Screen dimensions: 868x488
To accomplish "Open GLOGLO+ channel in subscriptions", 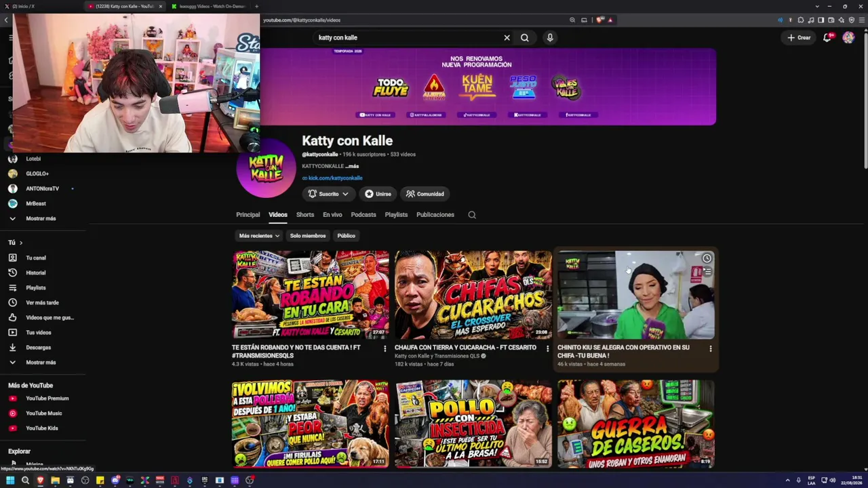I will pyautogui.click(x=37, y=174).
